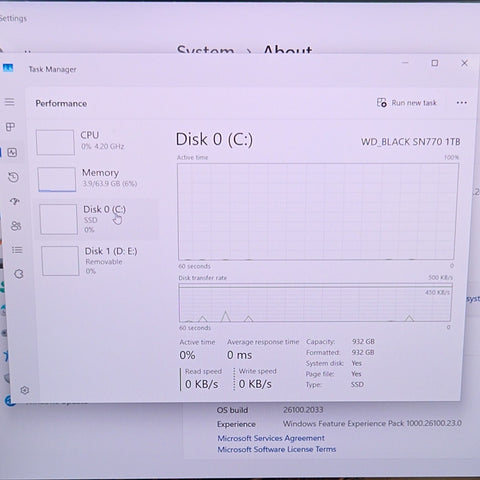This screenshot has height=480, width=480.
Task: Open the Services sidebar icon
Action: [19, 274]
